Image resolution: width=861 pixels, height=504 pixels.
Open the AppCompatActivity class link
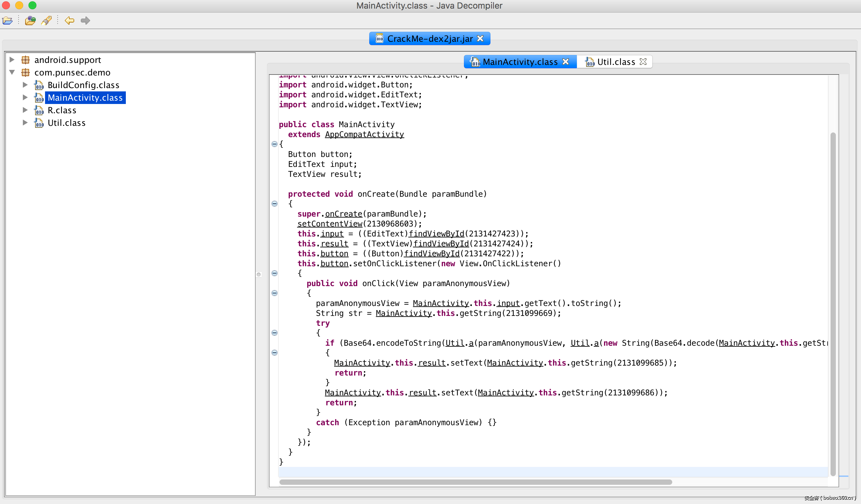tap(364, 134)
